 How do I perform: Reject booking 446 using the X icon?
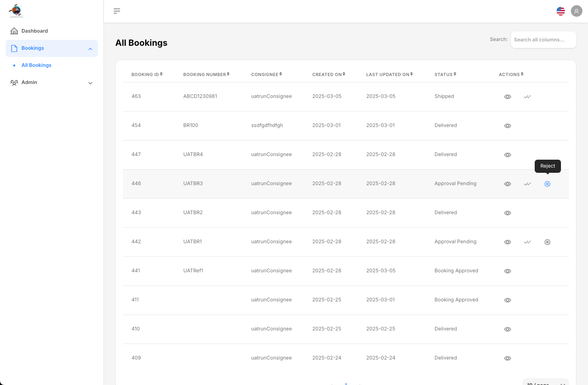(547, 184)
